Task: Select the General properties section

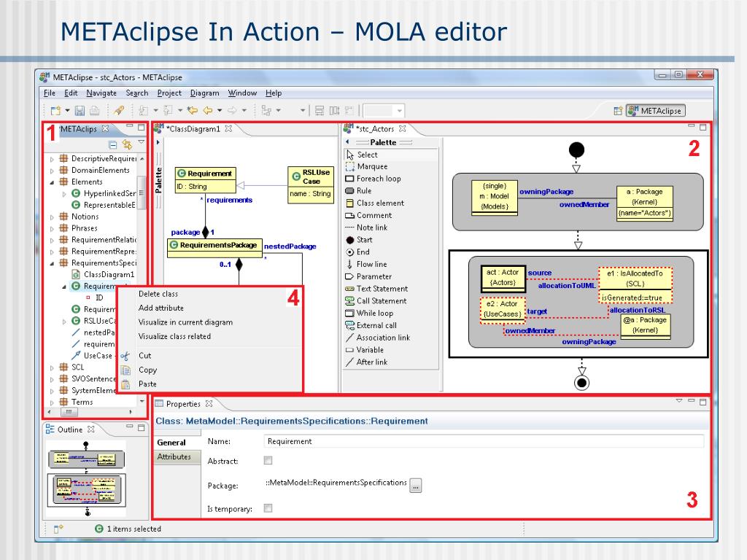Action: pyautogui.click(x=171, y=443)
